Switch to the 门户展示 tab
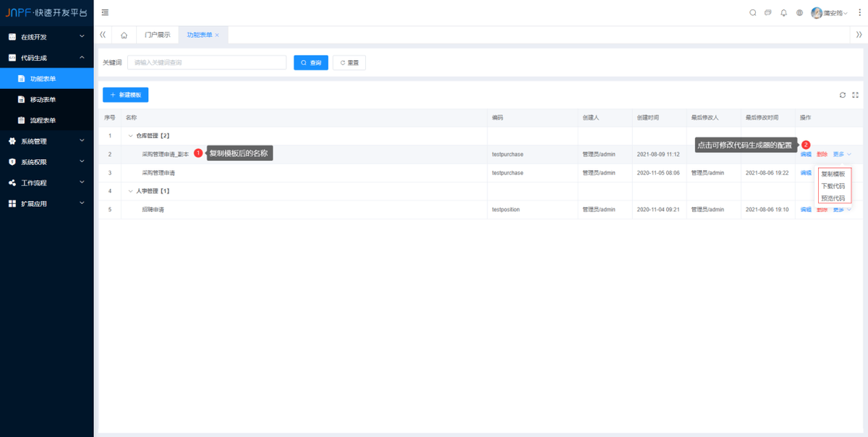The image size is (868, 437). (157, 35)
